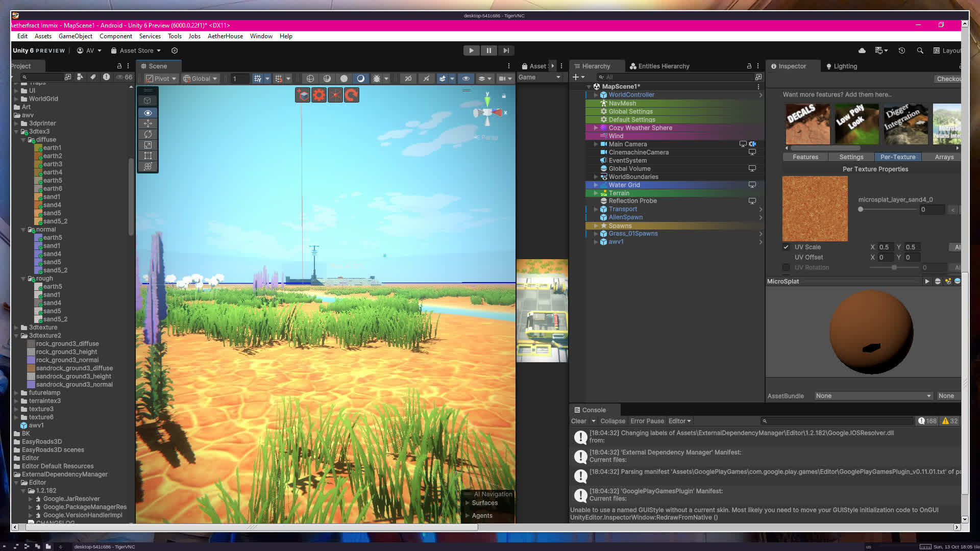Select the Scale tool in scene overlay

(x=148, y=145)
